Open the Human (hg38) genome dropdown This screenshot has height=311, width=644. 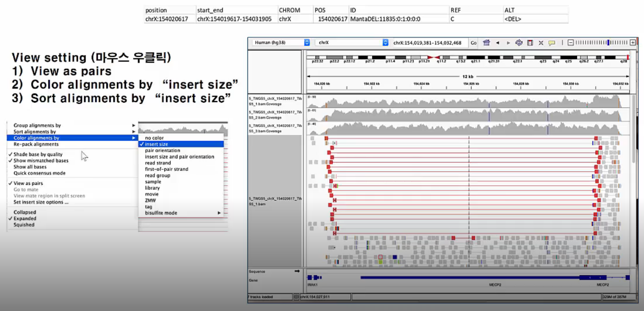pos(281,43)
